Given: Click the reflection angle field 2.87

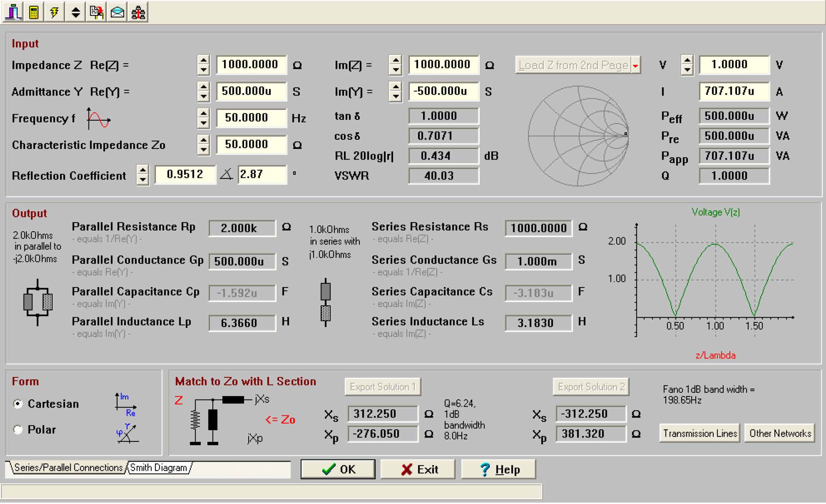Looking at the screenshot, I should click(262, 175).
